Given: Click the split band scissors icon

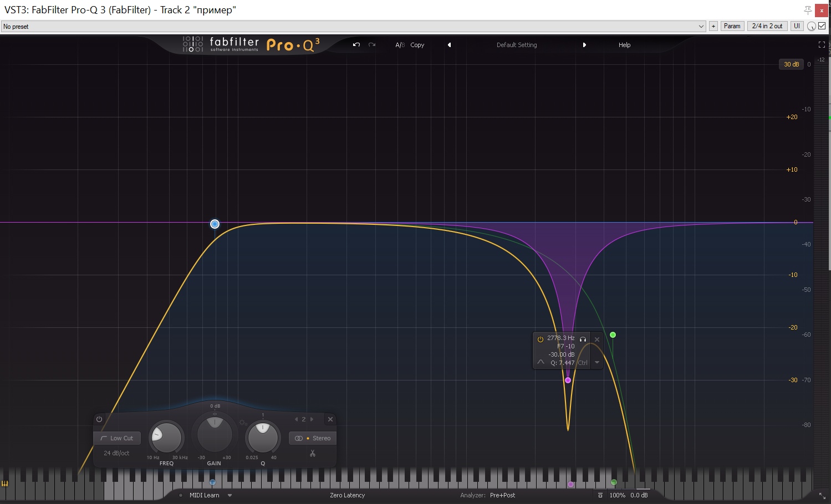Looking at the screenshot, I should coord(313,453).
